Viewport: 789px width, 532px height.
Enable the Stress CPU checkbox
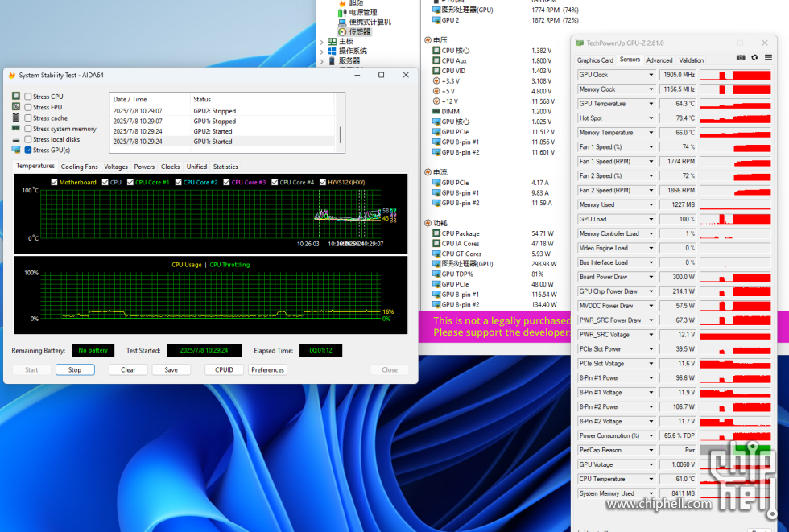(x=28, y=97)
